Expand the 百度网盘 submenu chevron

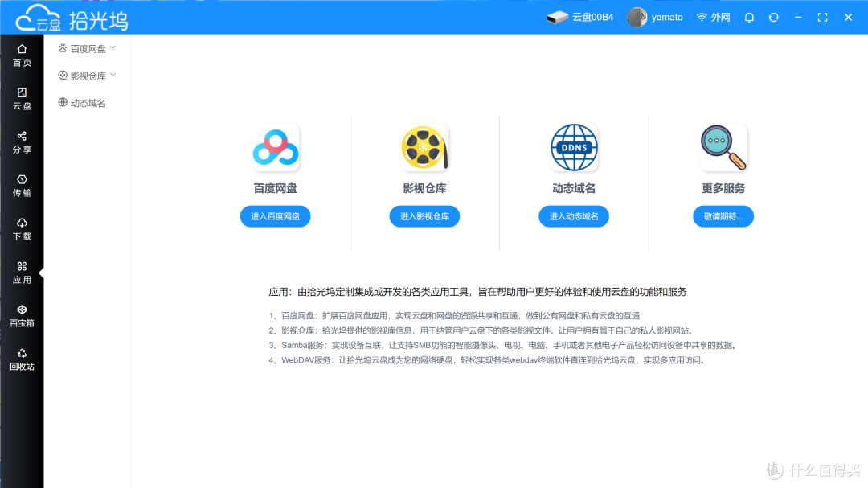[113, 48]
